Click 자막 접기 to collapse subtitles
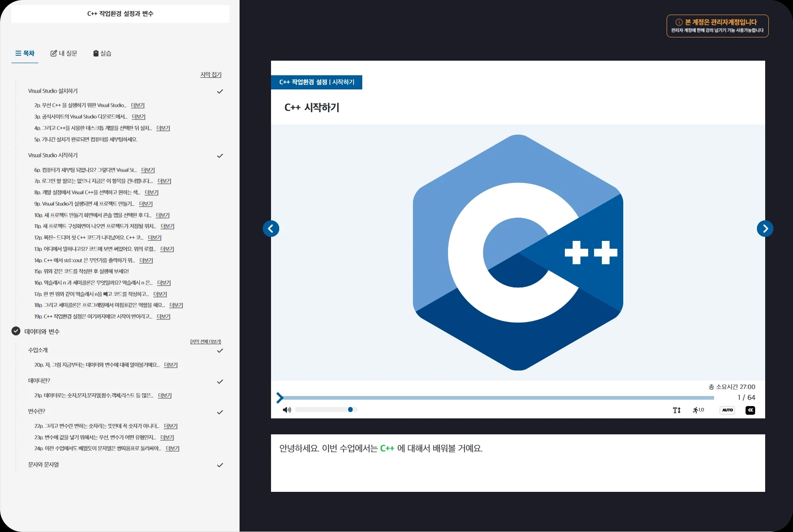 point(211,74)
